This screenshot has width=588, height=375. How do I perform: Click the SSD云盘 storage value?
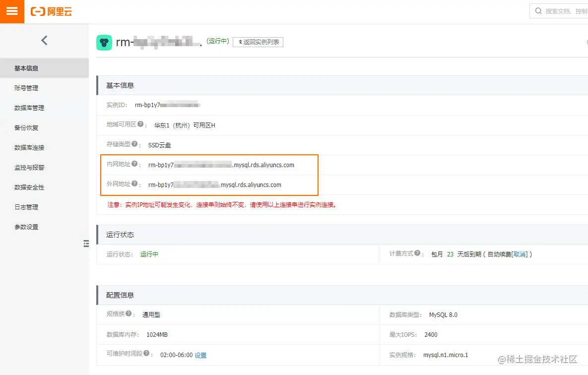tap(159, 145)
